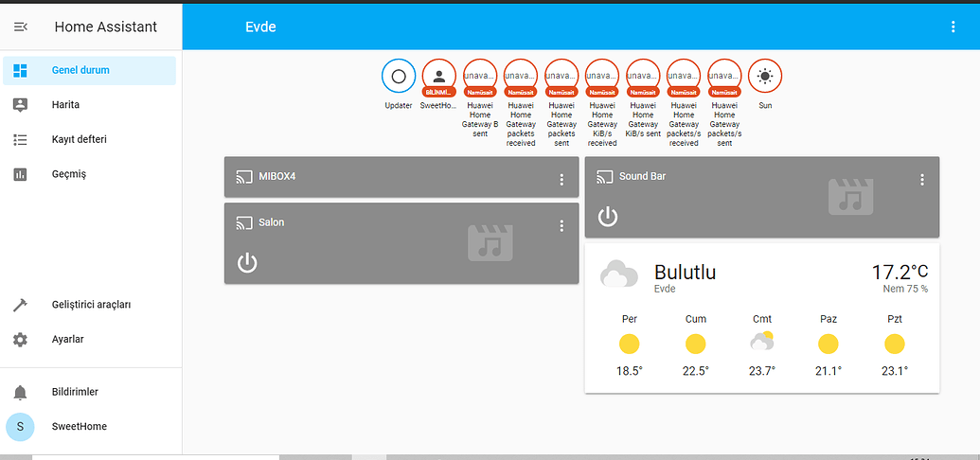Click the Nem 75 % humidity text

pos(905,290)
